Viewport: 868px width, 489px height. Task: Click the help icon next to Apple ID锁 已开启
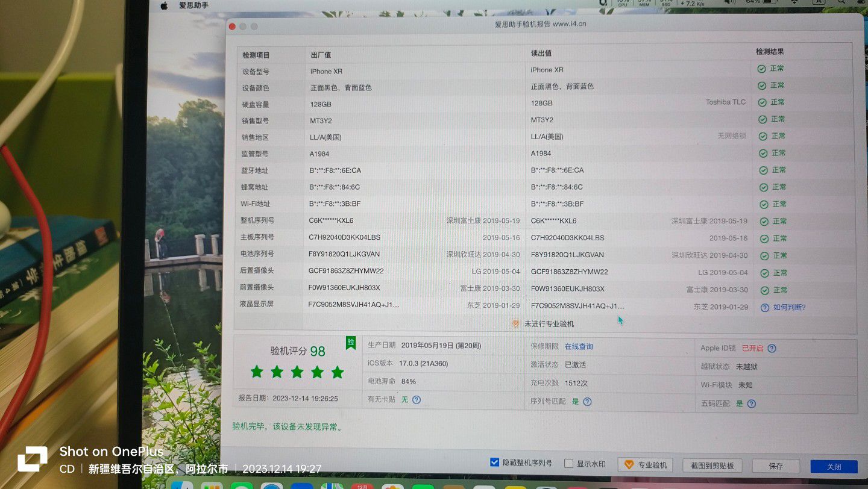point(772,349)
